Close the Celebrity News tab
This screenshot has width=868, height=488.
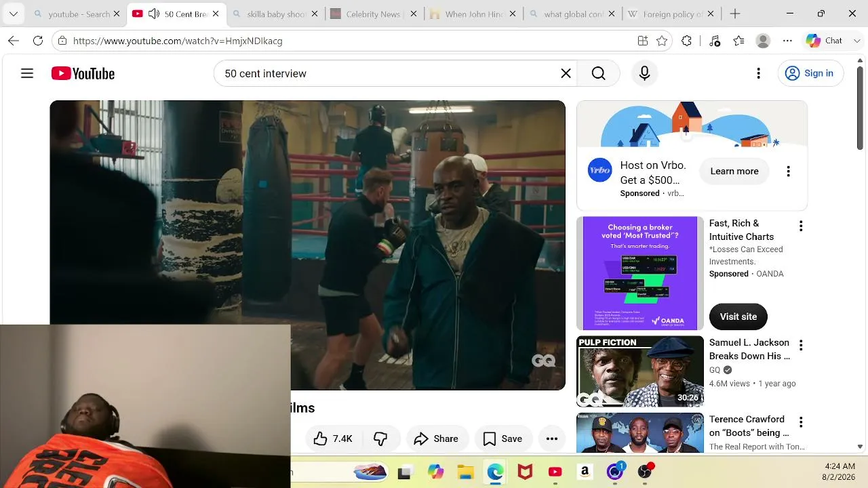(414, 14)
